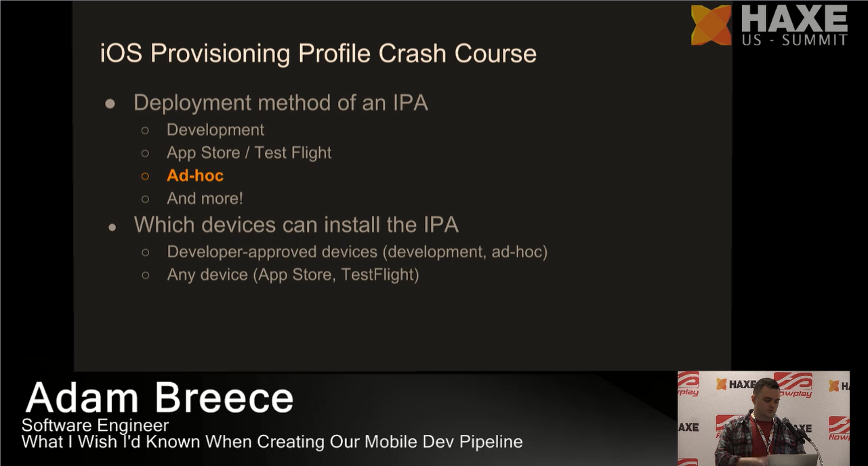Click the filled bullet beside Deployment method
Viewport: 868px width, 466px height.
coord(110,104)
